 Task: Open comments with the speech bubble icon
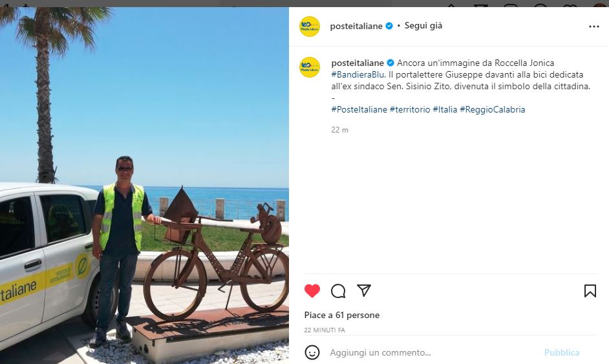(338, 290)
